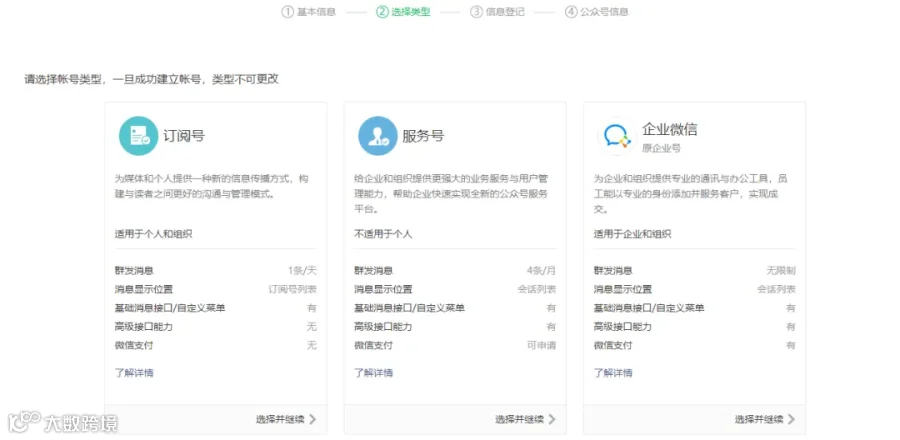This screenshot has height=440, width=900.
Task: Click the 企业微信 card title
Action: [x=669, y=129]
